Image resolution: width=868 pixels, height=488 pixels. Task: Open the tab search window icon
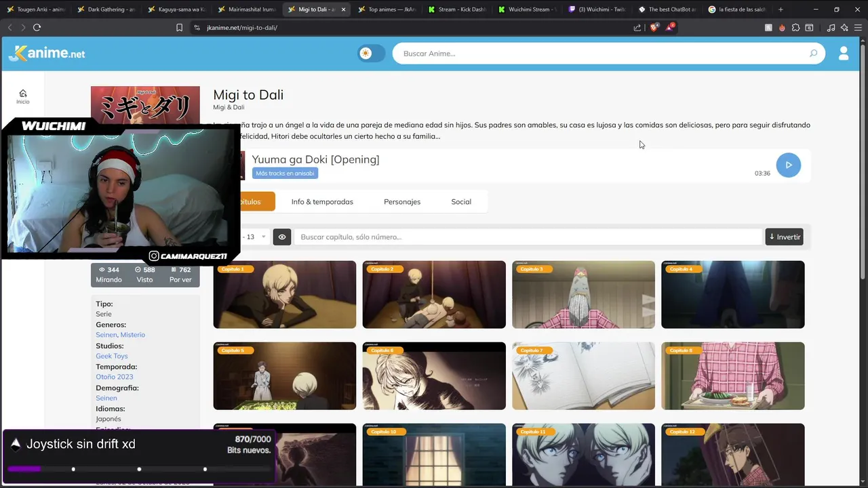pos(809,28)
